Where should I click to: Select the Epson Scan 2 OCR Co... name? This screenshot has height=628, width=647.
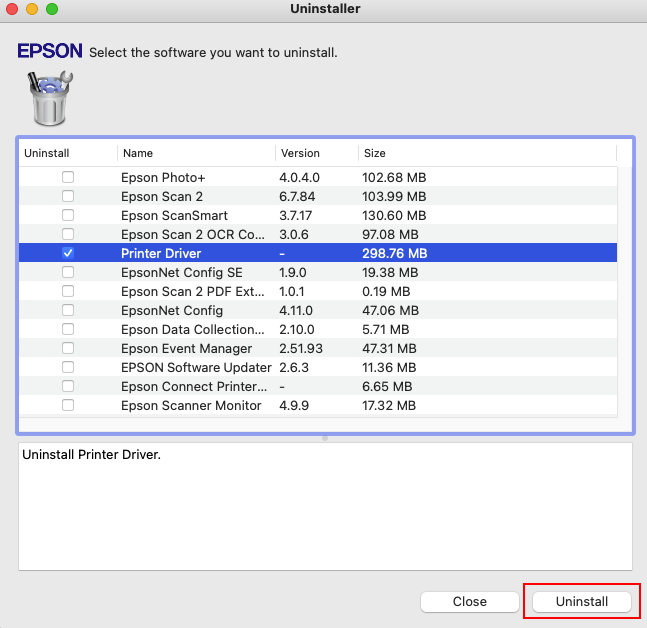193,234
